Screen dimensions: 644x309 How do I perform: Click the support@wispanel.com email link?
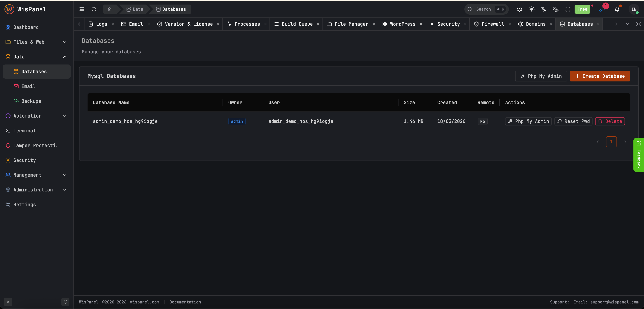(614, 302)
